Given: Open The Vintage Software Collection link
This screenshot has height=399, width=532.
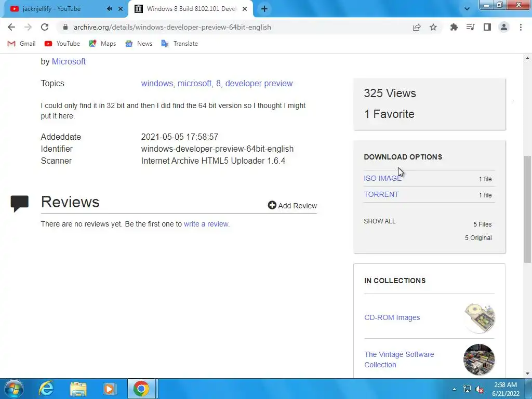Looking at the screenshot, I should point(399,360).
